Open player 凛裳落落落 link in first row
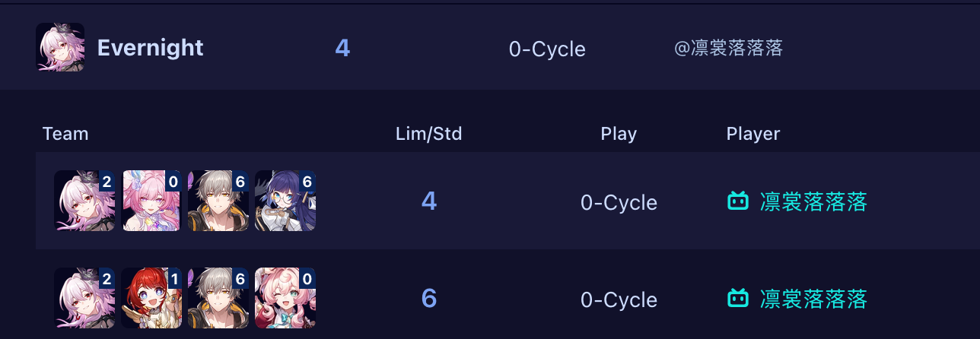 pos(813,201)
